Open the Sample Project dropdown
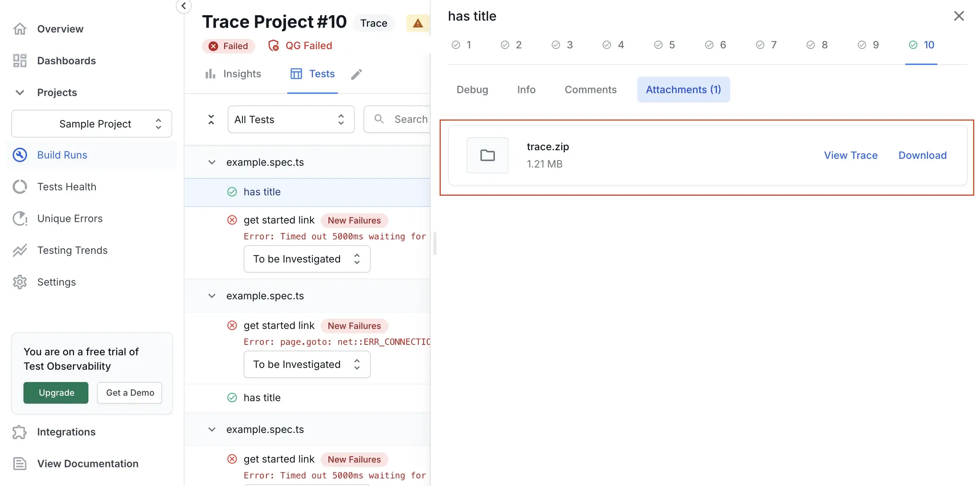 [x=92, y=124]
